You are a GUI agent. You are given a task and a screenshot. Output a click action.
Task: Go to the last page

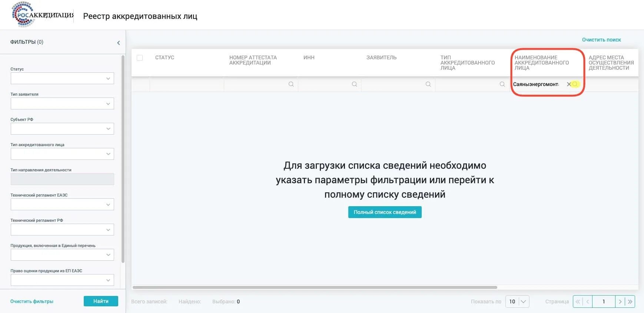point(630,302)
